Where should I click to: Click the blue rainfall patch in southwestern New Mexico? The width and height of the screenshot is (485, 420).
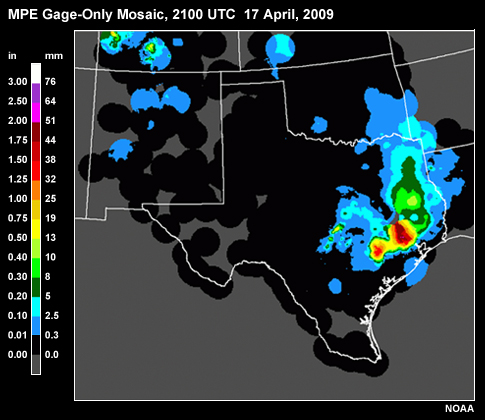click(x=121, y=150)
